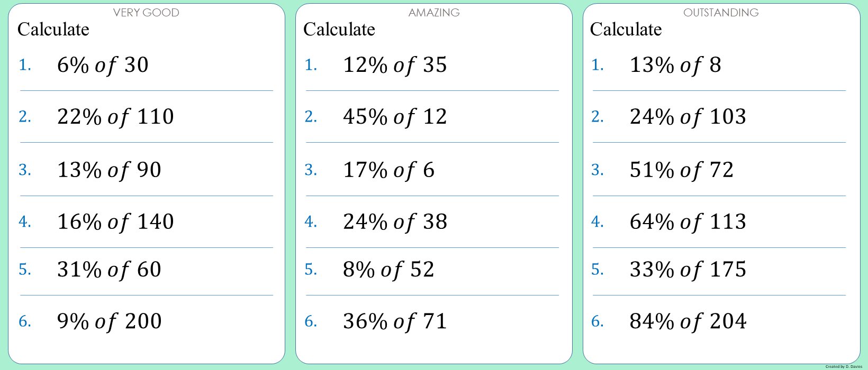Click the AMAZING heading label

click(434, 13)
